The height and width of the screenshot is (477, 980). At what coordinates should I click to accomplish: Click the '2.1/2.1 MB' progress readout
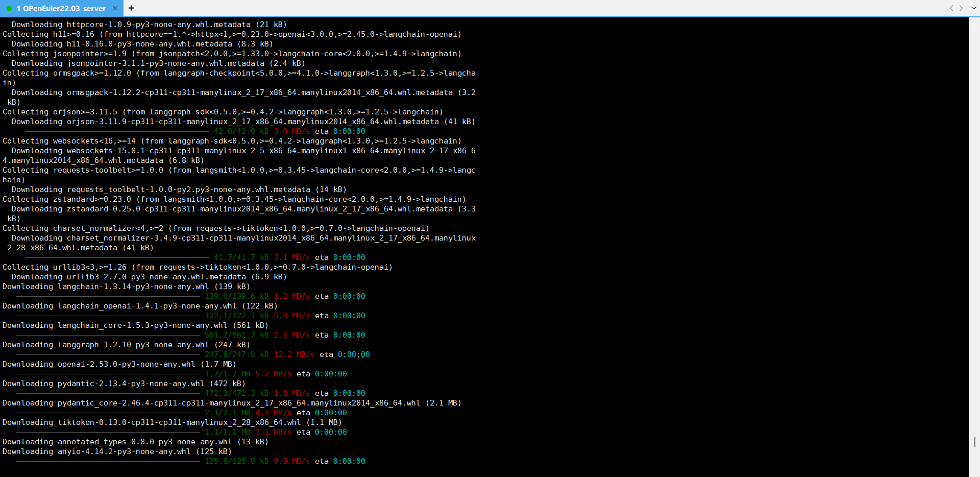pos(227,413)
